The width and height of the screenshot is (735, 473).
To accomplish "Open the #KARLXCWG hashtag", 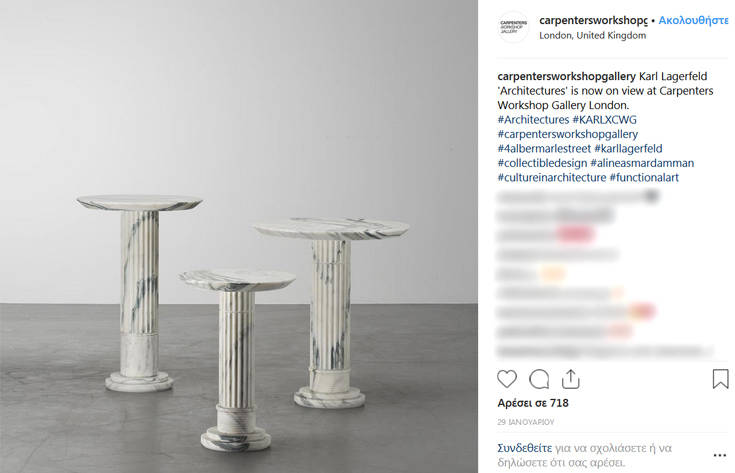I will pyautogui.click(x=604, y=120).
